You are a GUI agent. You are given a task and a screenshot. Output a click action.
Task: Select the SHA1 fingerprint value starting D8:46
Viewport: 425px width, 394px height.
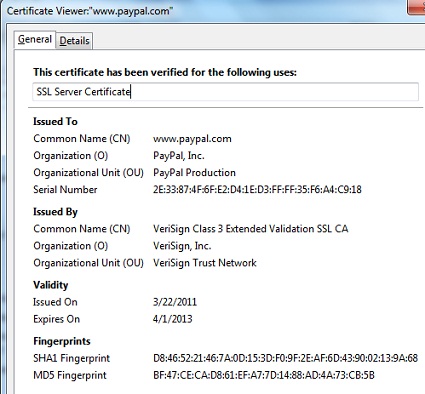point(285,358)
